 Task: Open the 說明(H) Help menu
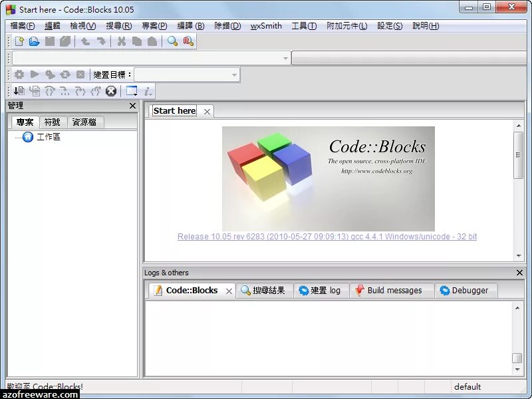pos(426,26)
